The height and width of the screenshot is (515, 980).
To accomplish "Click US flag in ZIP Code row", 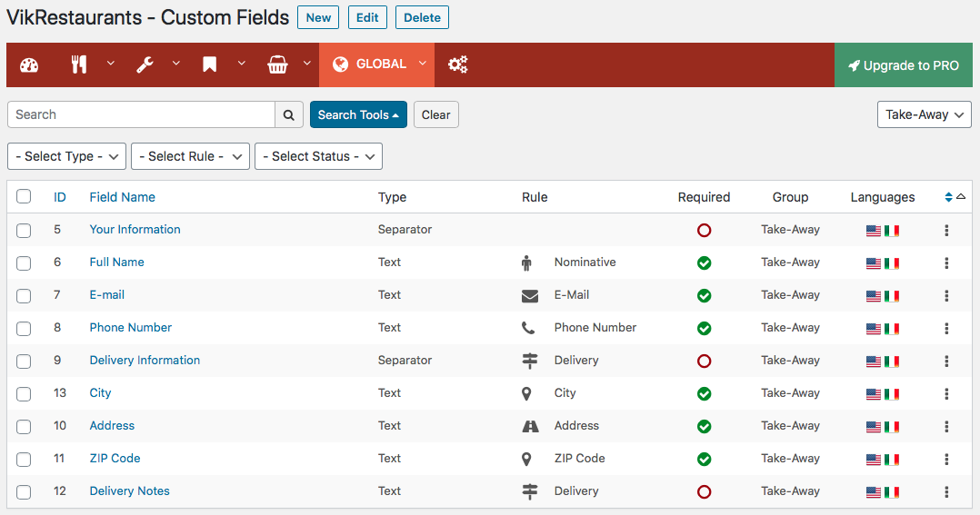I will click(873, 460).
